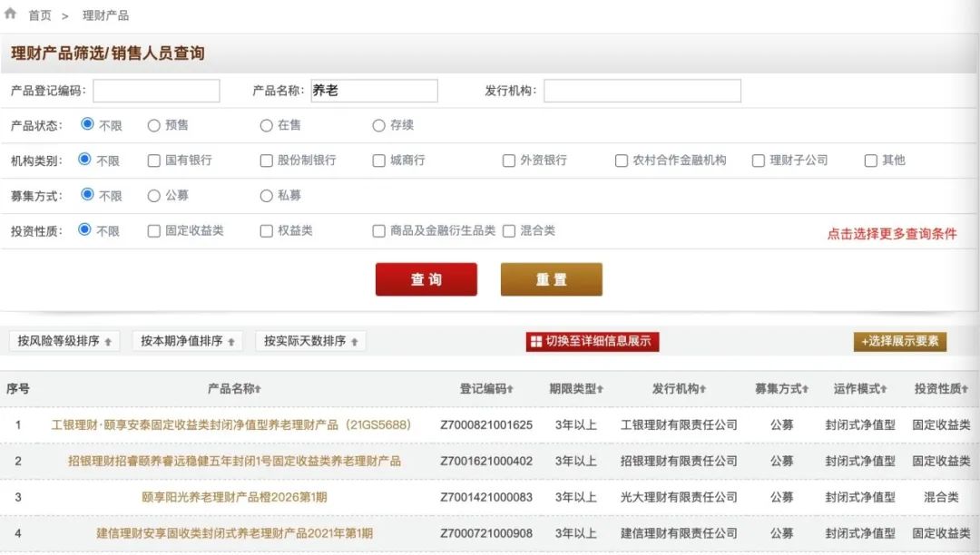This screenshot has width=980, height=555.
Task: Click 招银理财有限责任公司 issuer cell
Action: 679,462
